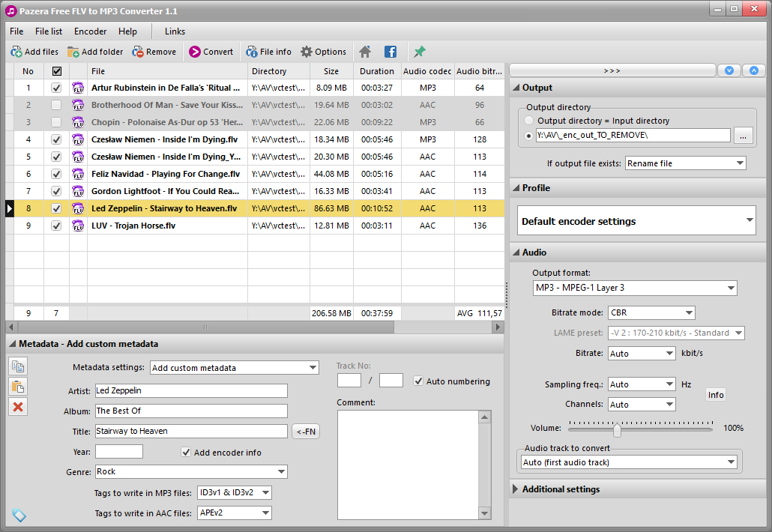Open the Genre Rock dropdown
Screen dimensions: 772x532
click(191, 471)
